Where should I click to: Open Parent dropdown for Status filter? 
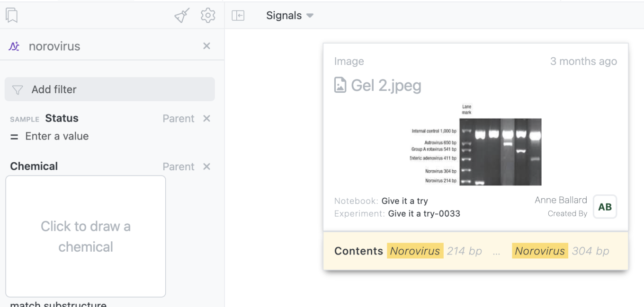pos(178,118)
